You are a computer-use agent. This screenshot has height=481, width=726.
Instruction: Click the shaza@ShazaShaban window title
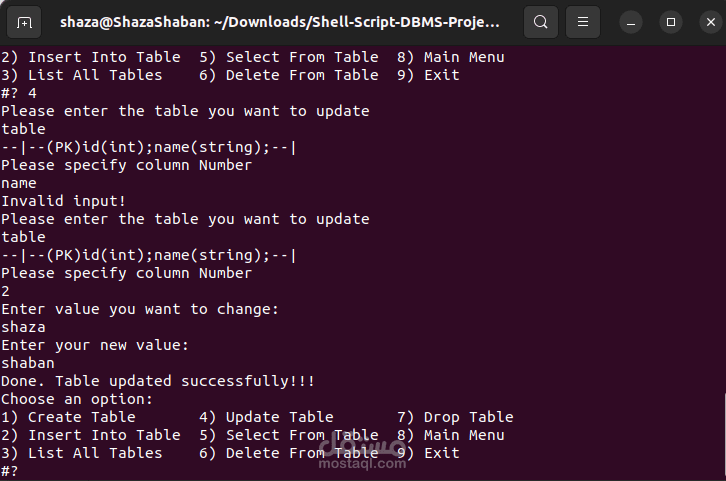279,21
